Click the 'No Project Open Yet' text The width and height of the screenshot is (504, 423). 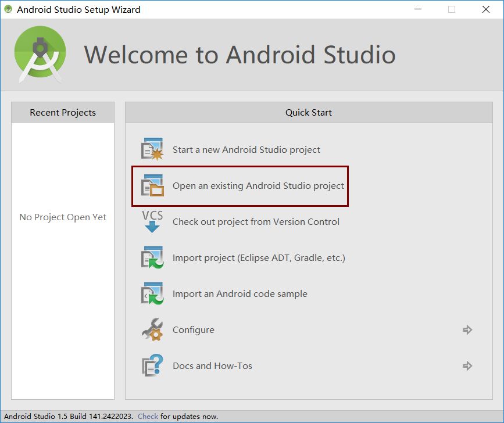click(x=63, y=217)
